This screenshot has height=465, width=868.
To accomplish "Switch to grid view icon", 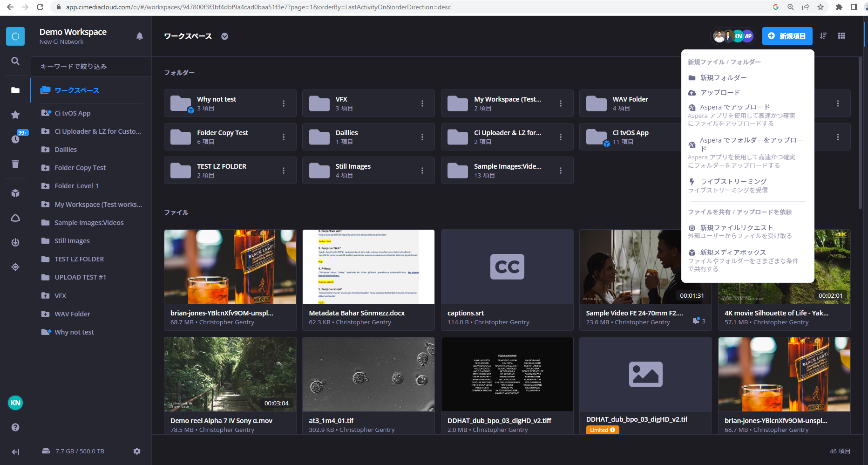I will (x=841, y=36).
